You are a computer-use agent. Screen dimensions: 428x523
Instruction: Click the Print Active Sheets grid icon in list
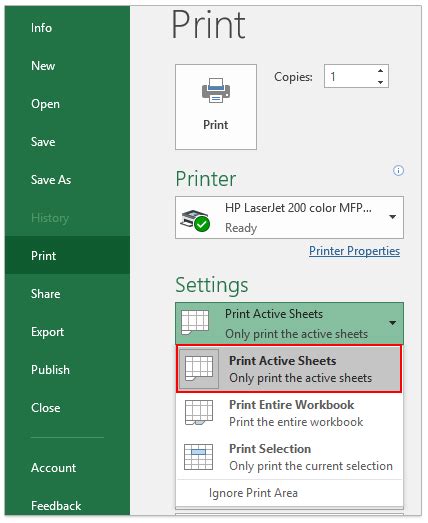[199, 369]
